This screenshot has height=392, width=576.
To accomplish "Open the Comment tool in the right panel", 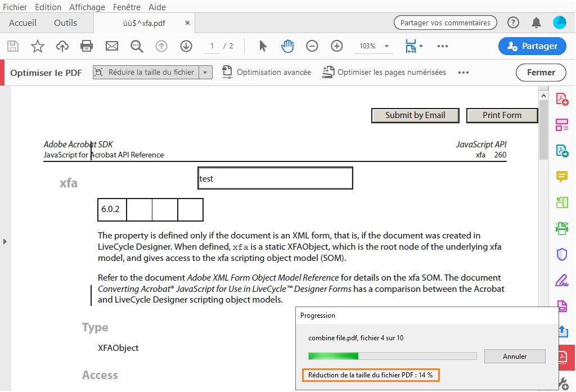I will point(561,176).
